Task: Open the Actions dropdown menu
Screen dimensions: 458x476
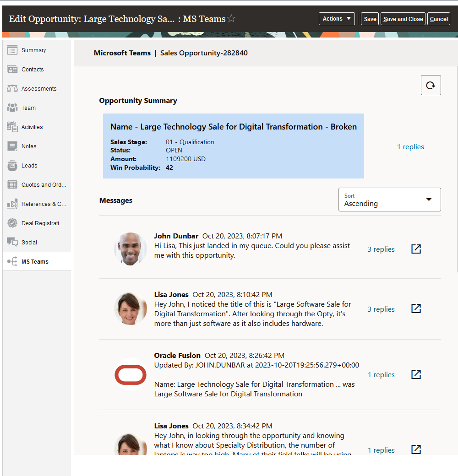Action: tap(337, 19)
